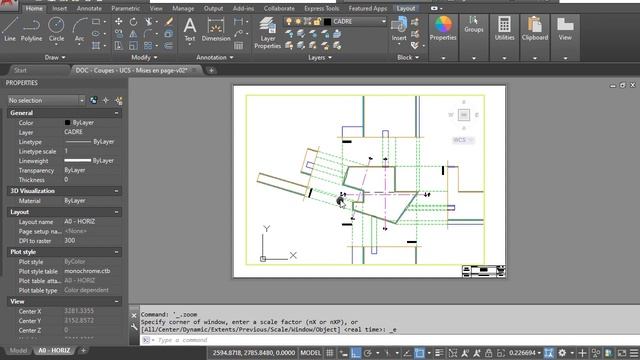
Task: Switch to the Model layout tab
Action: 18,351
